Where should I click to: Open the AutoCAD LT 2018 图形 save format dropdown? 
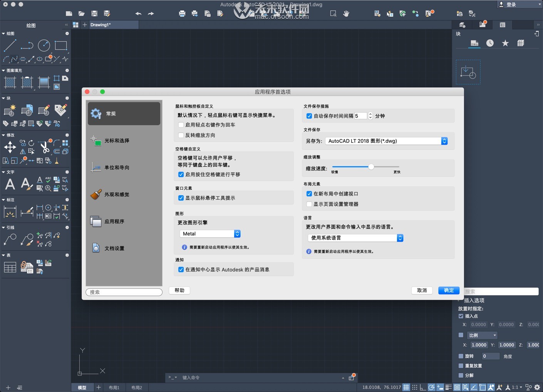pos(444,141)
